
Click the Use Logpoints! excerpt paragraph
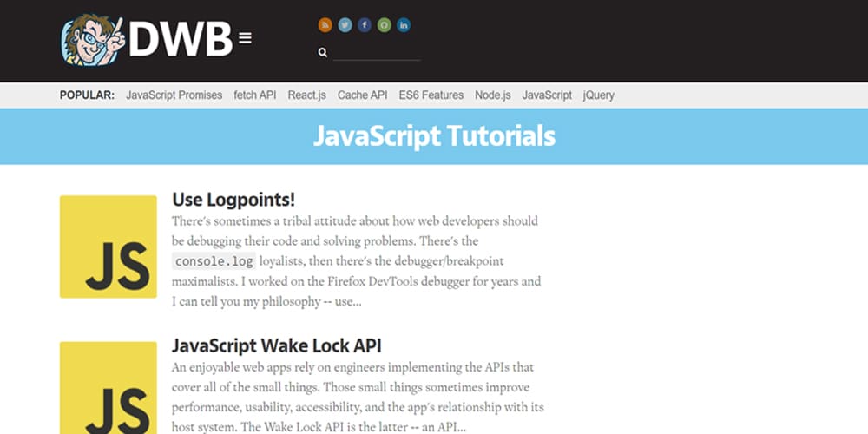tap(357, 261)
